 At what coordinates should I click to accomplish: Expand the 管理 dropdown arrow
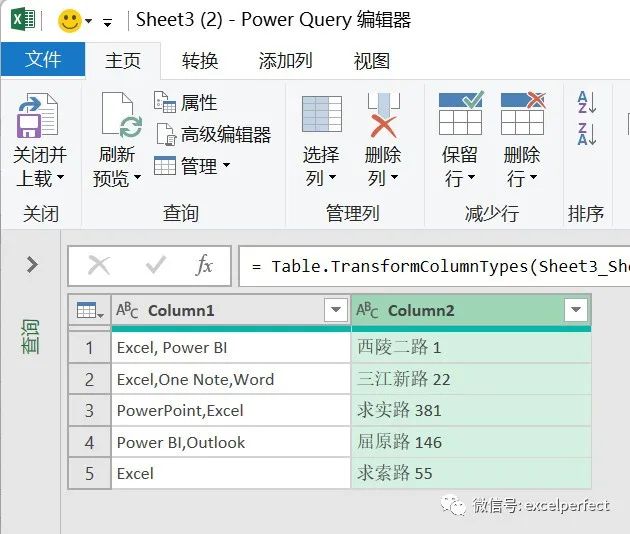pyautogui.click(x=226, y=165)
